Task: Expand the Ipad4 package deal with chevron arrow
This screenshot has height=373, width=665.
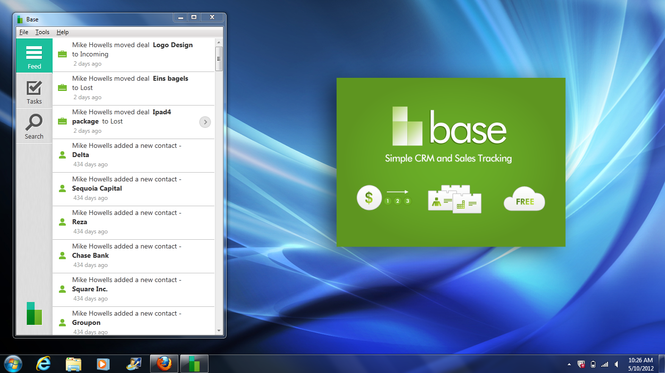Action: 205,122
